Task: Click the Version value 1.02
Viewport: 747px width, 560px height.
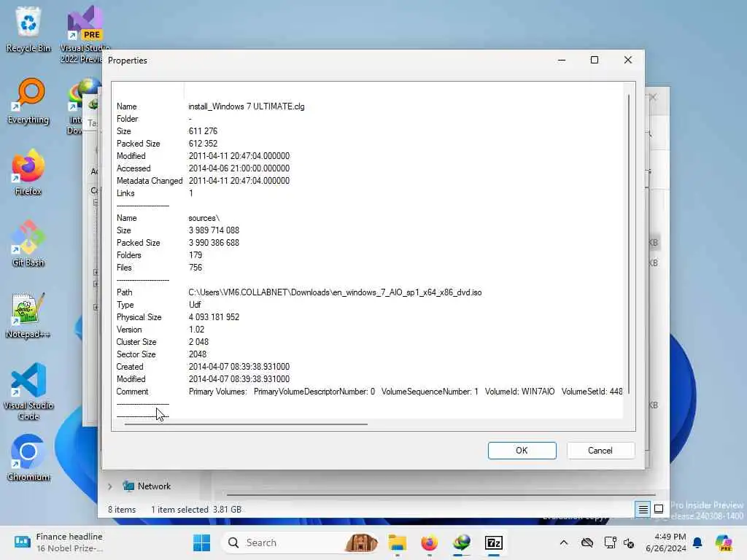Action: click(196, 330)
